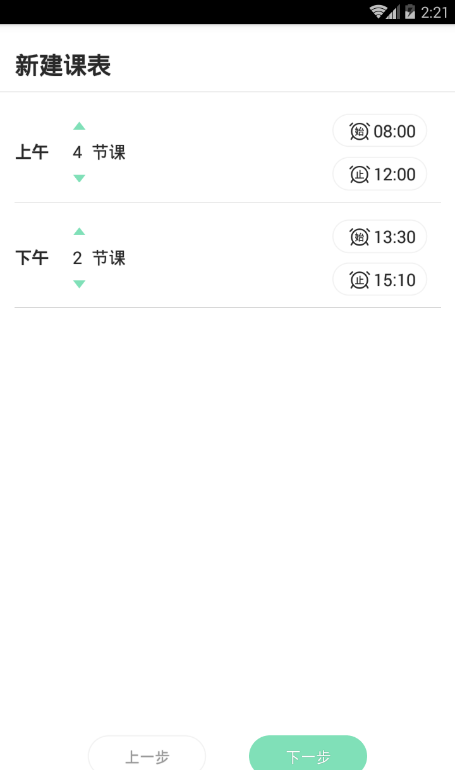Edit afternoon end time 15:10
The width and height of the screenshot is (455, 770).
(x=379, y=279)
